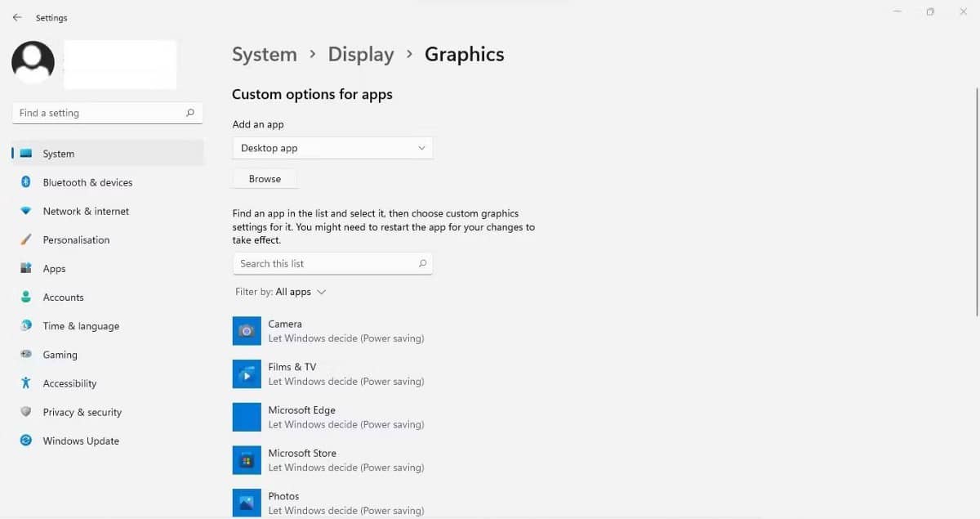Click the Personalisation brush icon
This screenshot has height=519, width=980.
pos(27,239)
